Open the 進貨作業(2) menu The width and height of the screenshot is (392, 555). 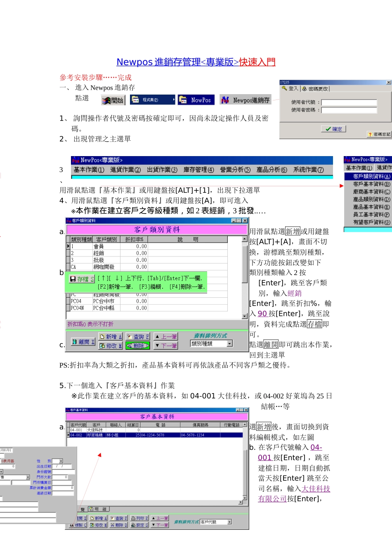pyautogui.click(x=125, y=170)
